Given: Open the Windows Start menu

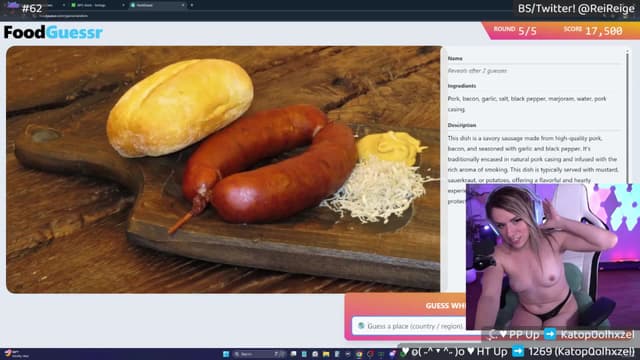Looking at the screenshot, I should click(x=226, y=354).
